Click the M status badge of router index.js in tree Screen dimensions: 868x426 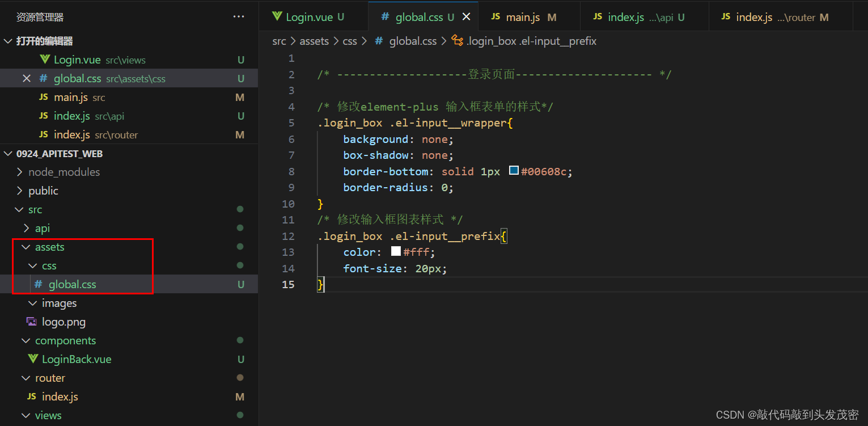coord(240,397)
